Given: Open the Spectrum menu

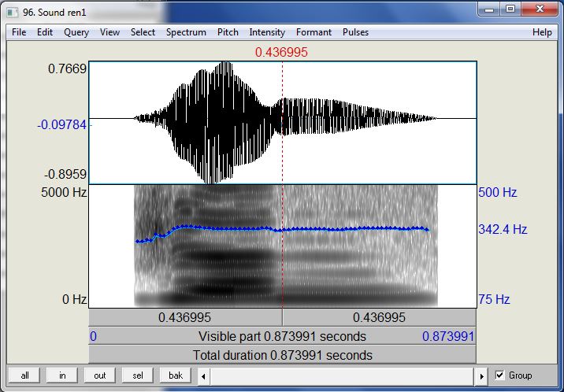Looking at the screenshot, I should click(x=186, y=32).
